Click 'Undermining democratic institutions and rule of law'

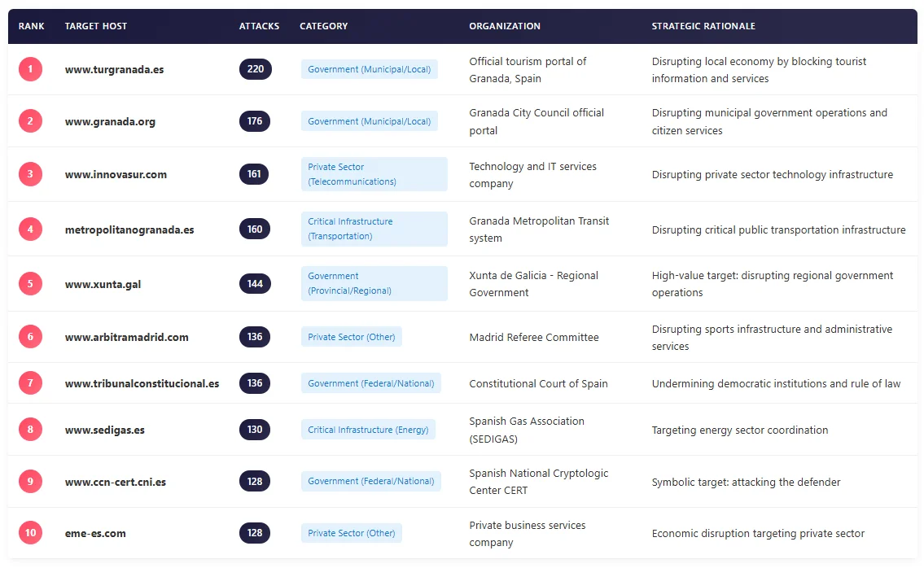(x=776, y=383)
